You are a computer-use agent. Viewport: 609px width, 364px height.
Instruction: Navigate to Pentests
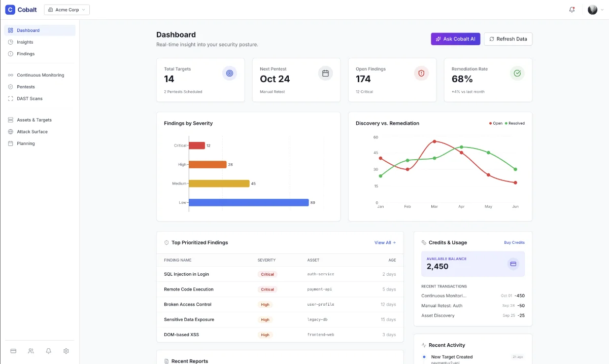[x=40, y=87]
